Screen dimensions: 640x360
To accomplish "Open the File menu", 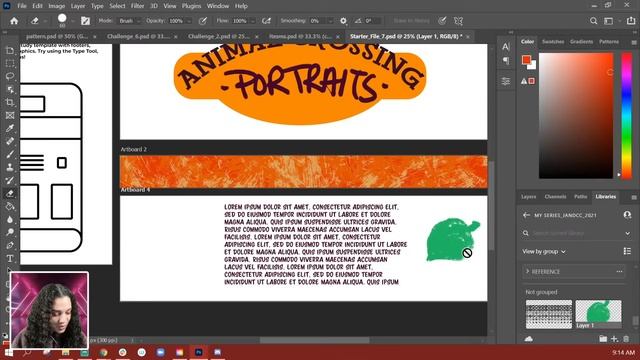I will (x=22, y=6).
